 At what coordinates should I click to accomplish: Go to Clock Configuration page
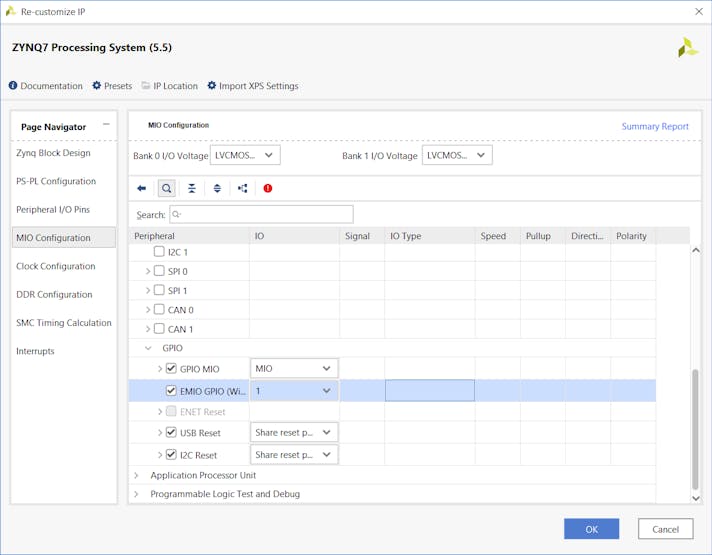pyautogui.click(x=55, y=266)
